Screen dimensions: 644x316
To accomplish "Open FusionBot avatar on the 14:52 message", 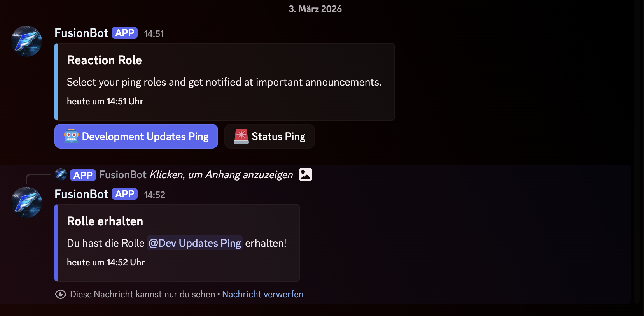I will [26, 202].
